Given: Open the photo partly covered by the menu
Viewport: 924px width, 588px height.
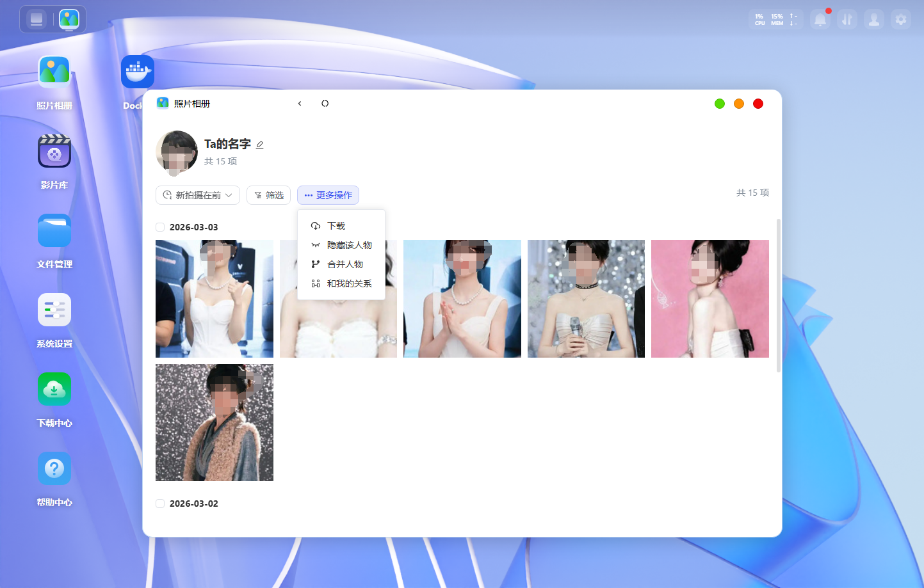Looking at the screenshot, I should click(338, 328).
